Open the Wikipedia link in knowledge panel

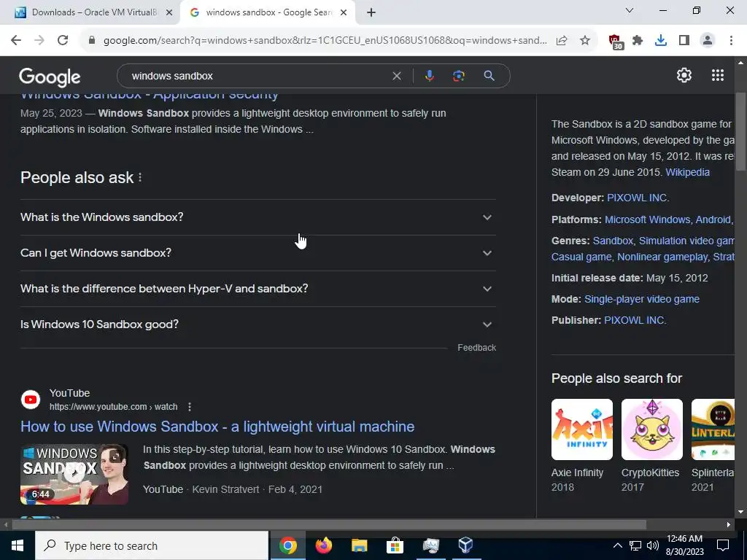[687, 172]
